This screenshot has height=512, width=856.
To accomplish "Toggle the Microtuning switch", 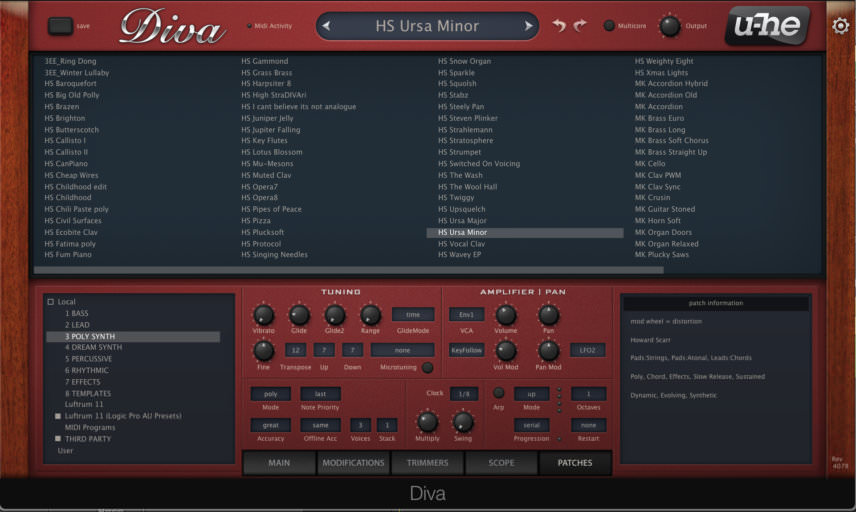I will click(x=428, y=368).
